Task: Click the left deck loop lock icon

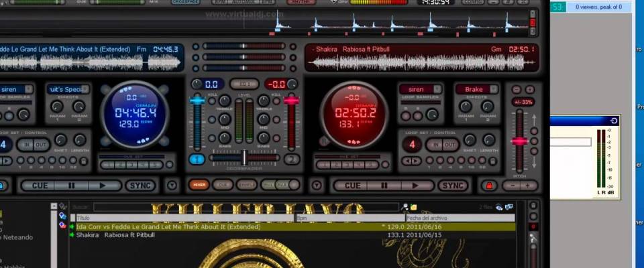Action: point(83,161)
